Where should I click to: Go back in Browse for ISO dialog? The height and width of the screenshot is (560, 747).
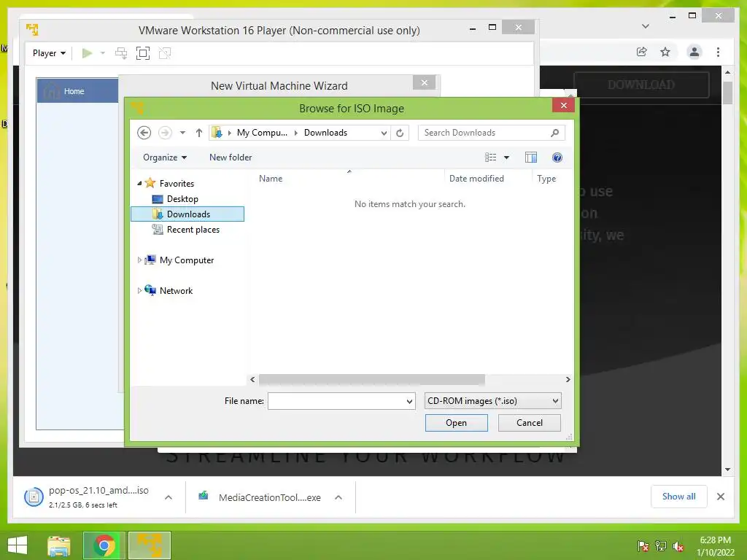click(144, 133)
